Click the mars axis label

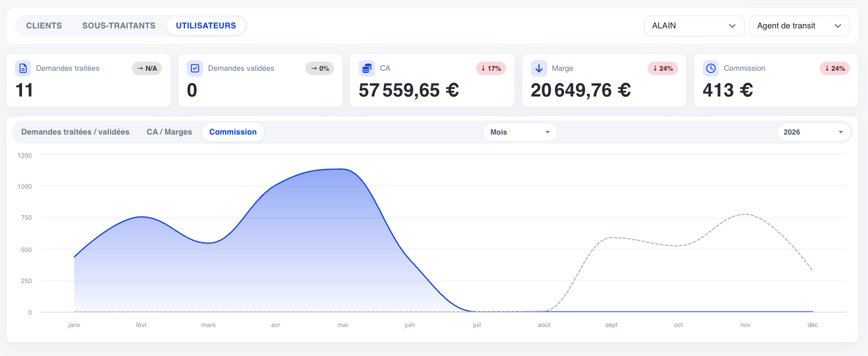(209, 325)
